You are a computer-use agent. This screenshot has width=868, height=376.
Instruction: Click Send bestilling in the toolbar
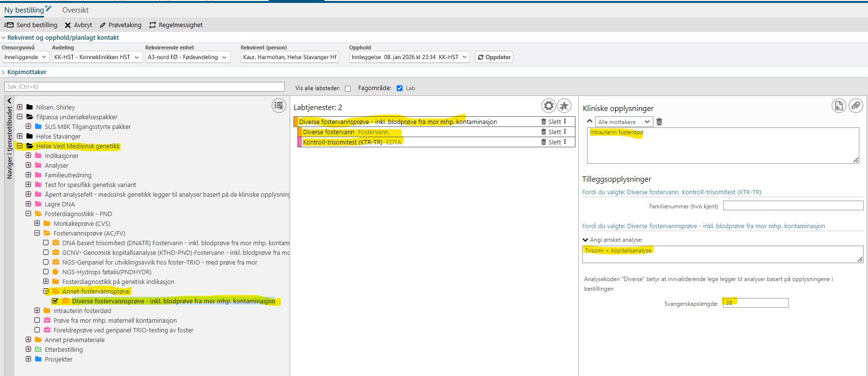pyautogui.click(x=31, y=25)
